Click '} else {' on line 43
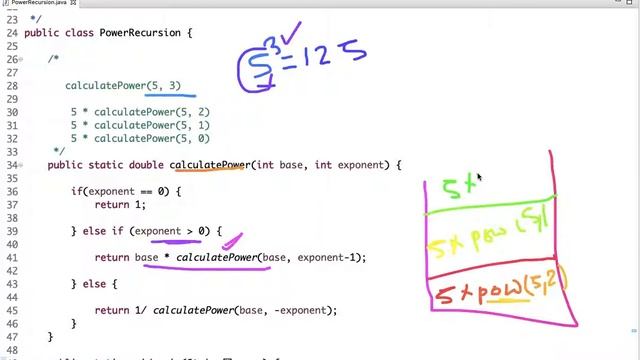Image resolution: width=640 pixels, height=360 pixels. coord(94,284)
